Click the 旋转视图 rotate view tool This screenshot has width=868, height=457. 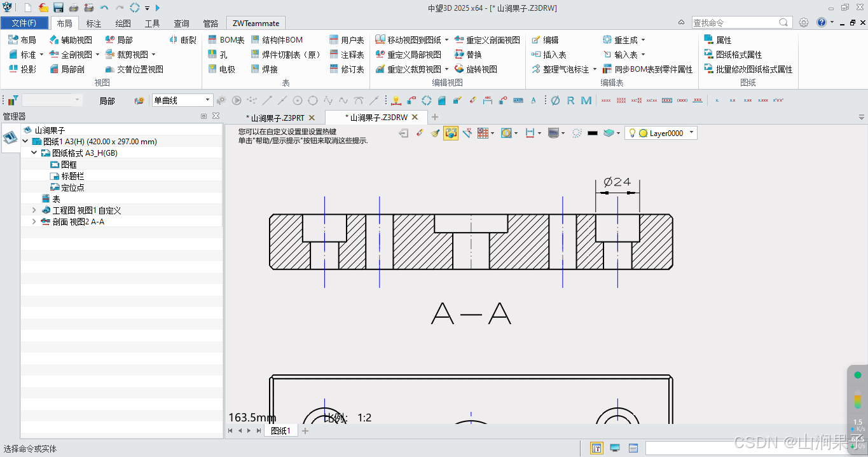(476, 69)
